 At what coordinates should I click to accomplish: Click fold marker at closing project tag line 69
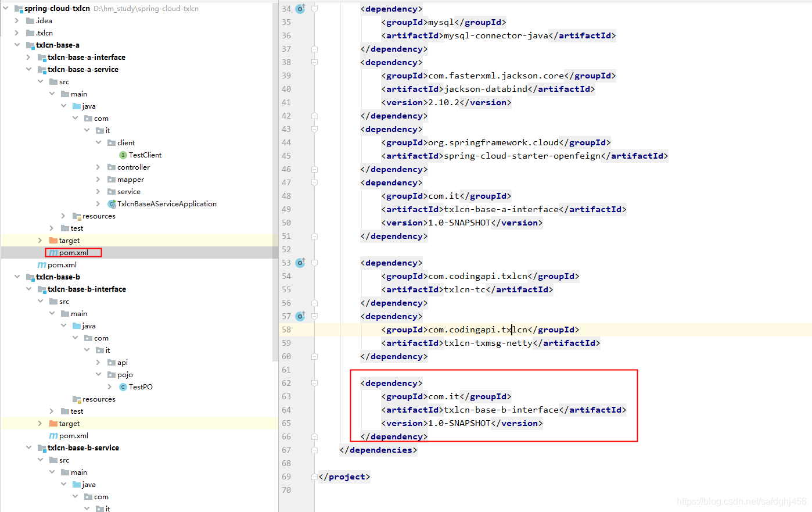click(314, 477)
